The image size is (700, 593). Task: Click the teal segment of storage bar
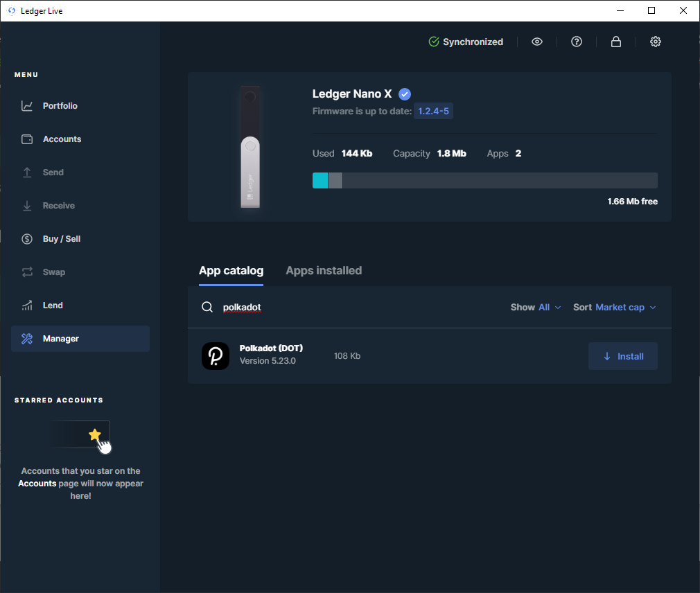tap(320, 180)
